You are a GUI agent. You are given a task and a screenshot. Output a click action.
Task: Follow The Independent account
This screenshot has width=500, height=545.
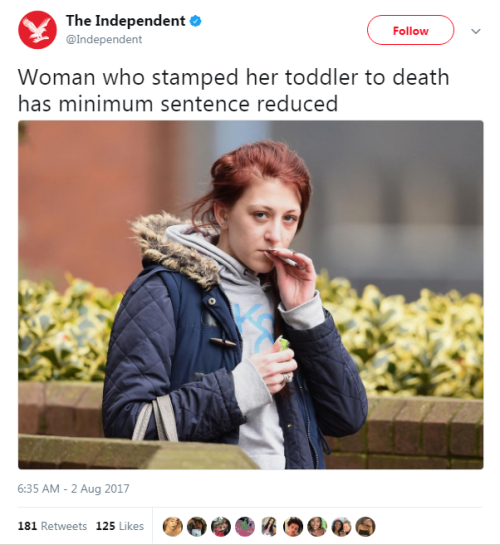410,30
